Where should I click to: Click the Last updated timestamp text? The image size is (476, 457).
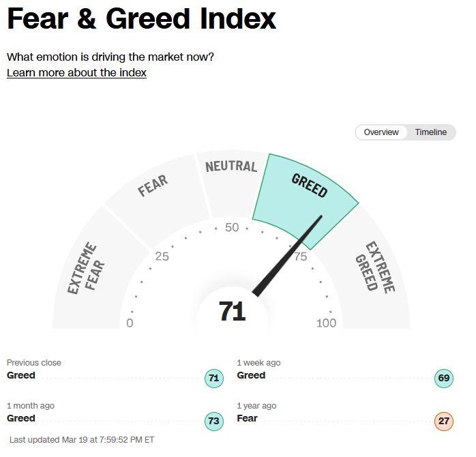82,440
